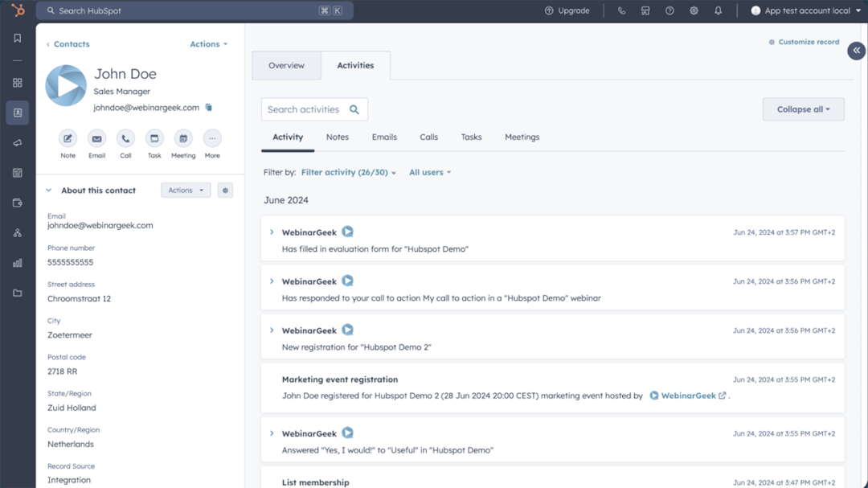The width and height of the screenshot is (868, 488).
Task: Click the Record Source value Integration
Action: point(69,480)
